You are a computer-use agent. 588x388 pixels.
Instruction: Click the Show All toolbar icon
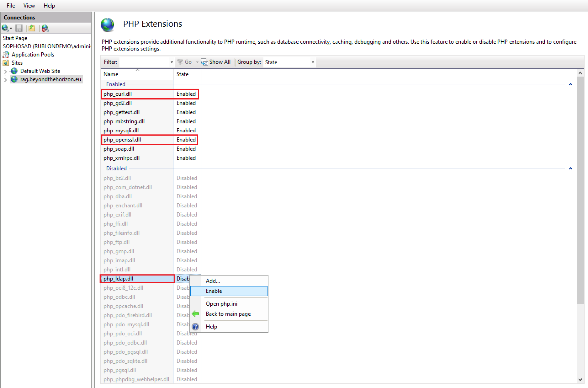204,62
